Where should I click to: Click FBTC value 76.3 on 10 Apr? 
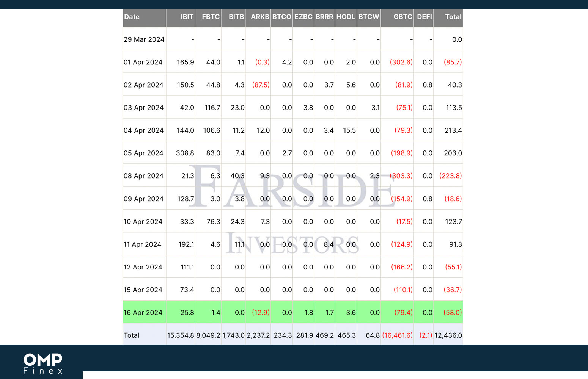point(213,222)
